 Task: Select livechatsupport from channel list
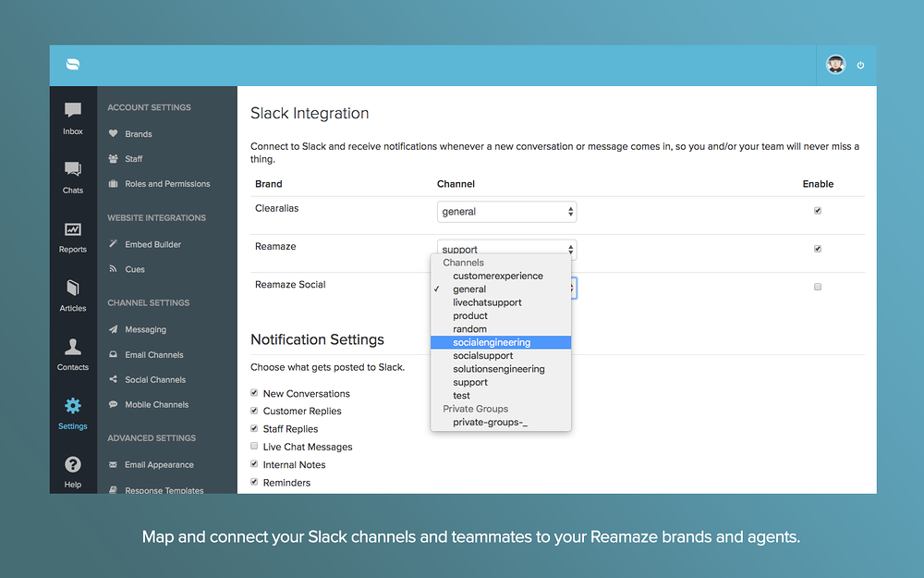(501, 302)
